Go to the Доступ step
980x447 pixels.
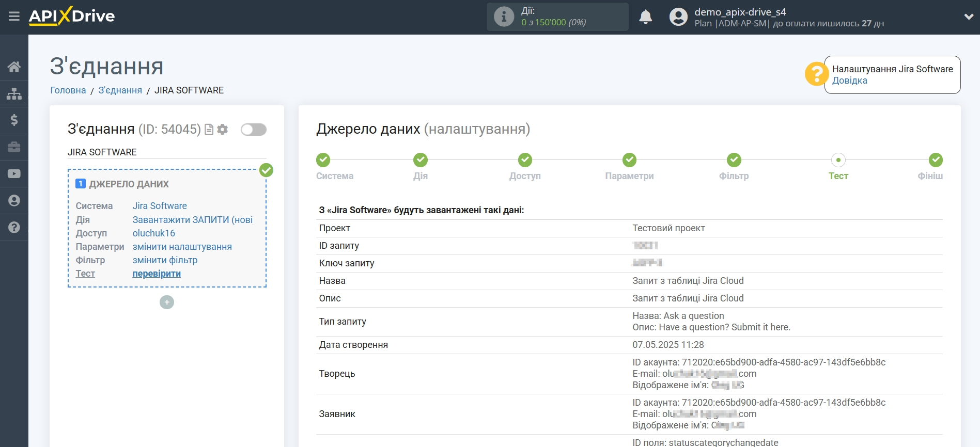pos(525,160)
